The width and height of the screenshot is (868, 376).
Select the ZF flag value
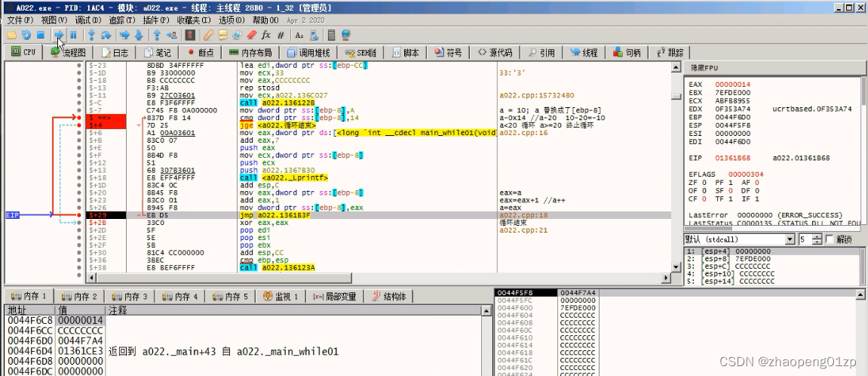pos(704,183)
